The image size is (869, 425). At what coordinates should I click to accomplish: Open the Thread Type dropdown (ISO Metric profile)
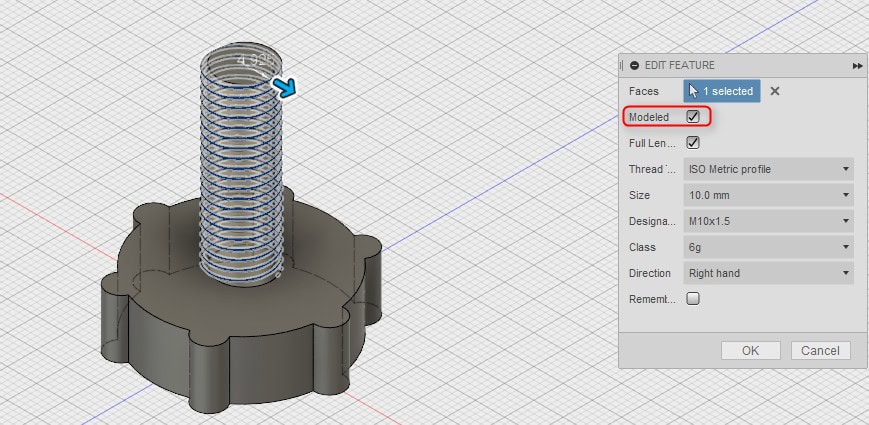767,169
